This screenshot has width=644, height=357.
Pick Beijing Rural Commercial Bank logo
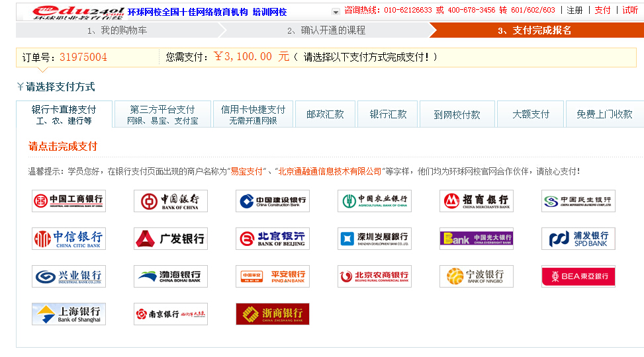click(x=374, y=276)
